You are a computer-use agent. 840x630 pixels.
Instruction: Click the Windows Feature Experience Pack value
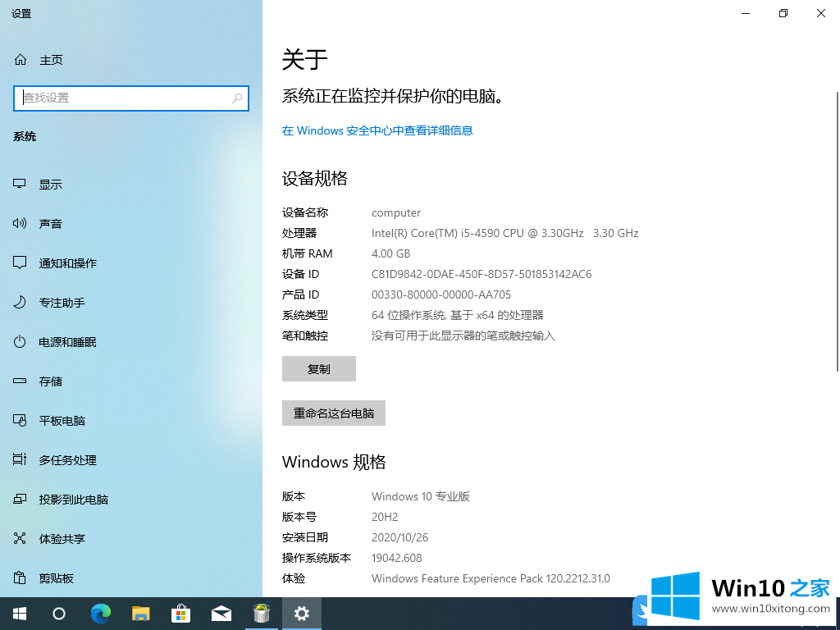click(x=491, y=578)
